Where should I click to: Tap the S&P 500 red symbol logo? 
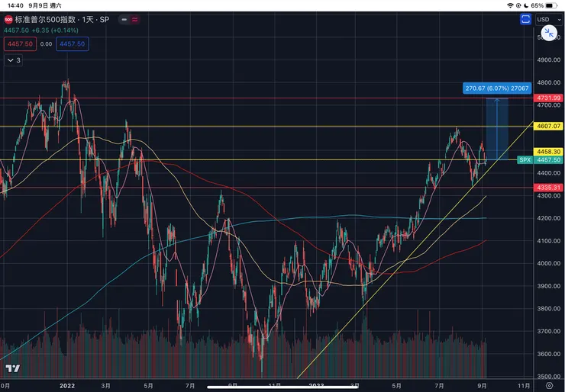8,19
